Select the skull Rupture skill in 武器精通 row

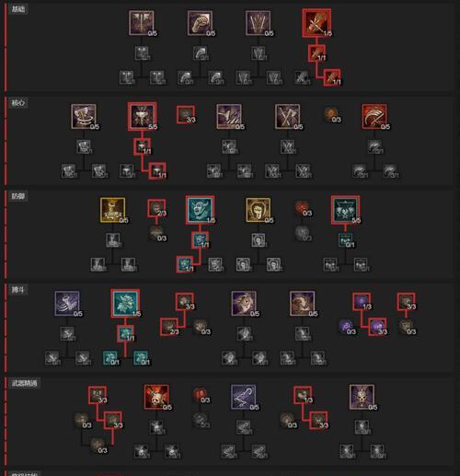362,397
